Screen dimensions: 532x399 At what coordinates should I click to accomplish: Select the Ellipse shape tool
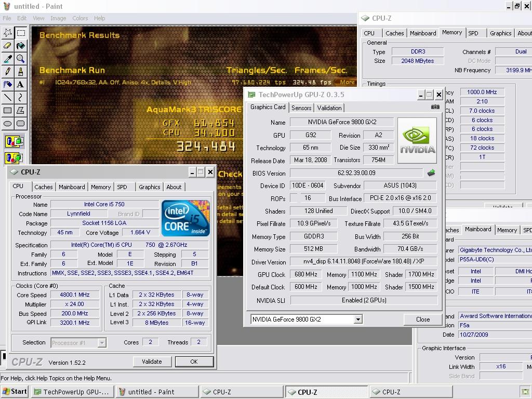(8, 123)
